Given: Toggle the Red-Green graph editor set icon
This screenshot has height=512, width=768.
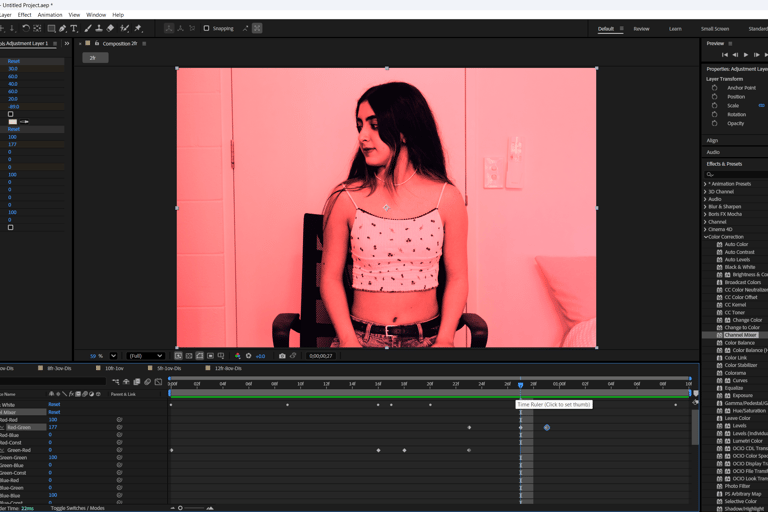Looking at the screenshot, I should (2, 427).
